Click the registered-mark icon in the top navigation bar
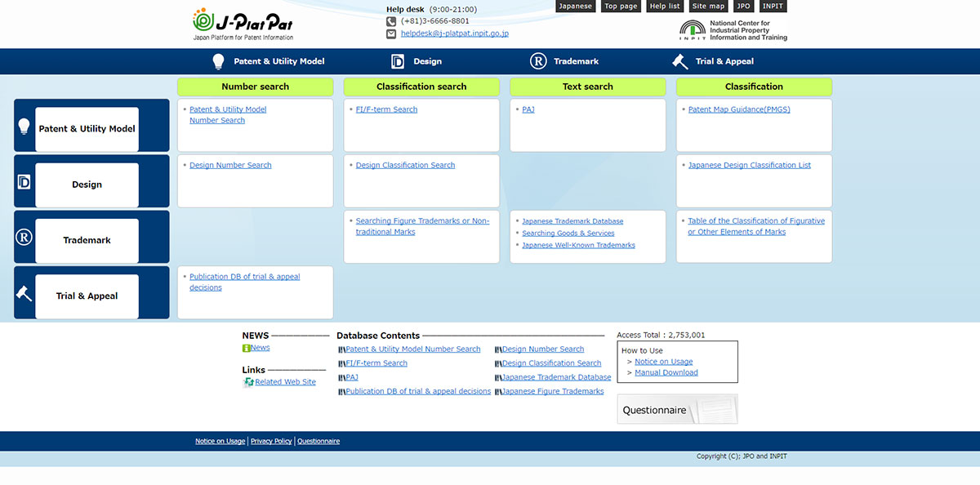This screenshot has height=485, width=980. tap(538, 61)
